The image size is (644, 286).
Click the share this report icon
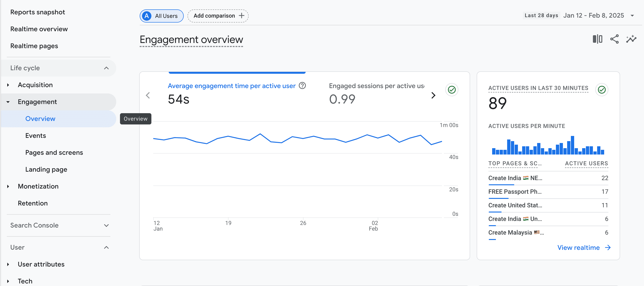(x=614, y=39)
